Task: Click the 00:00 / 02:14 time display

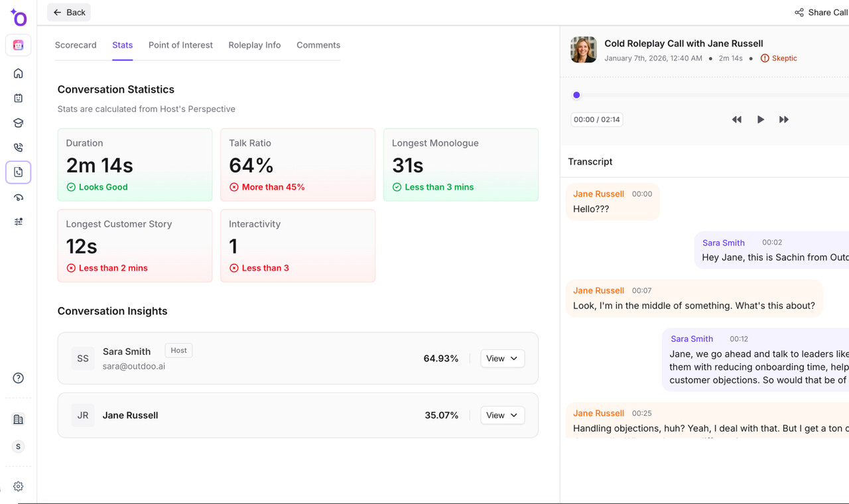Action: [x=597, y=120]
